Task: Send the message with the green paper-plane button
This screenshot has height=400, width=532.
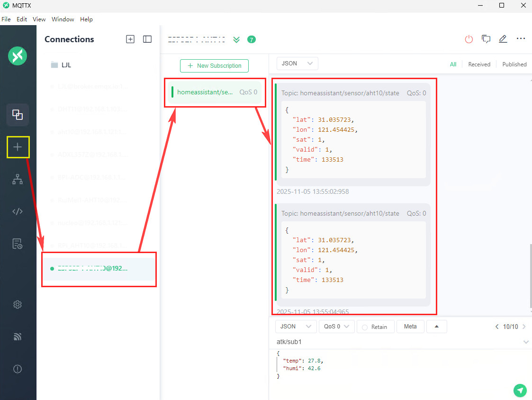Action: [x=520, y=390]
